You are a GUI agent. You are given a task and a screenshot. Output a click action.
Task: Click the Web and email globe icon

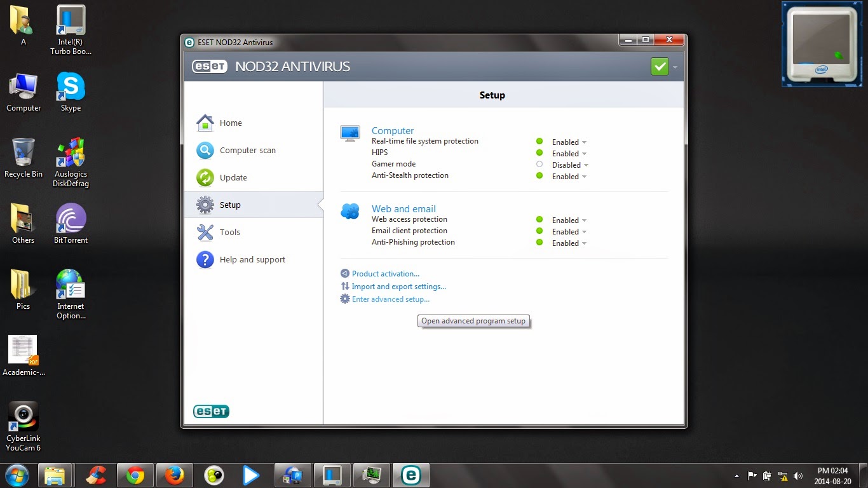(350, 211)
